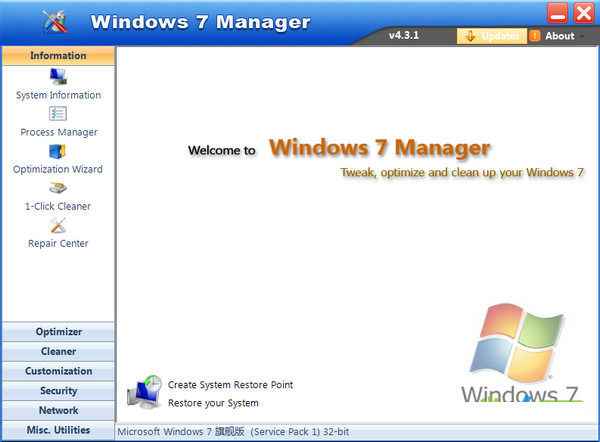
Task: Check for Updates button
Action: pos(492,36)
